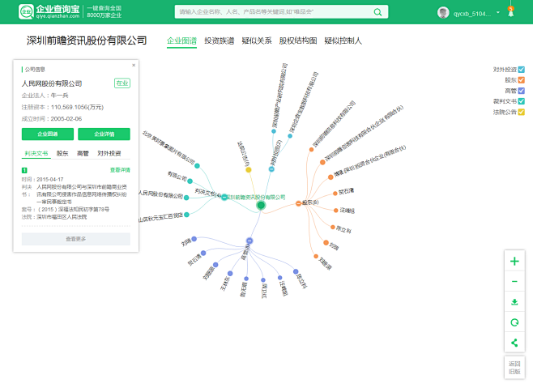The image size is (533, 392).
Task: Click the search magnifier icon
Action: pos(377,12)
